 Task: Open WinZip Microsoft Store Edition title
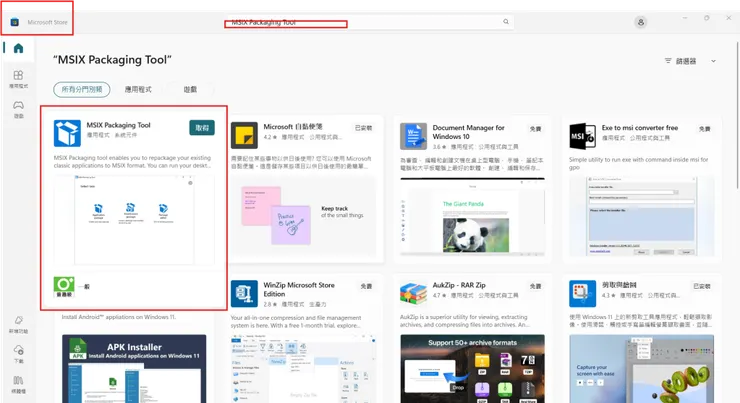click(x=299, y=289)
